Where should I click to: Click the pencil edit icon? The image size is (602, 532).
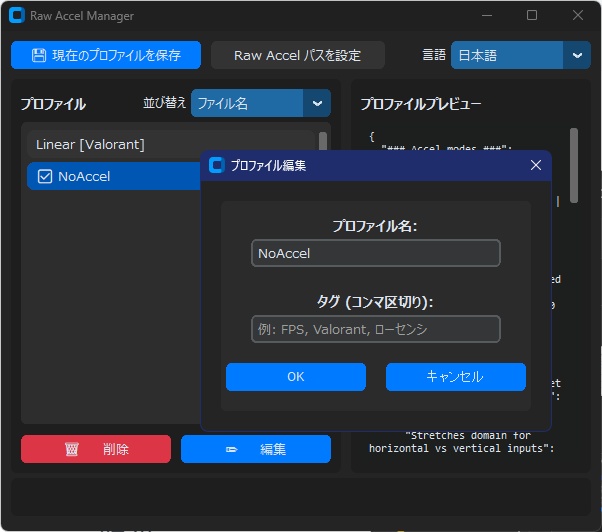tap(232, 449)
